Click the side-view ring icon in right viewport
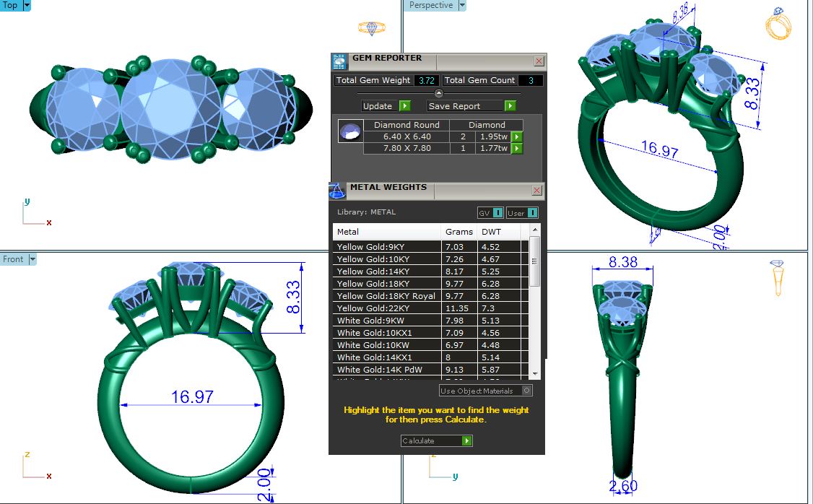 click(x=778, y=277)
